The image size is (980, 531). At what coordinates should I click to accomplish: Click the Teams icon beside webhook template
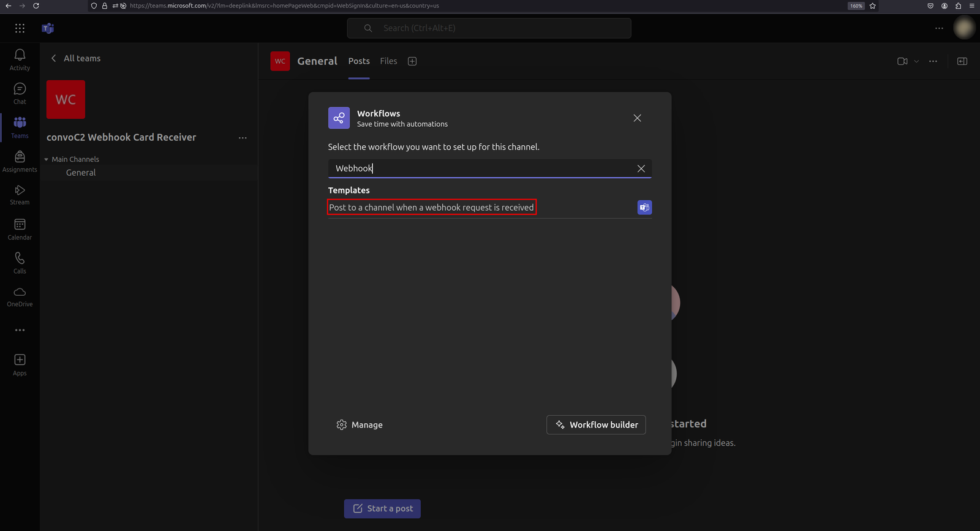click(644, 208)
